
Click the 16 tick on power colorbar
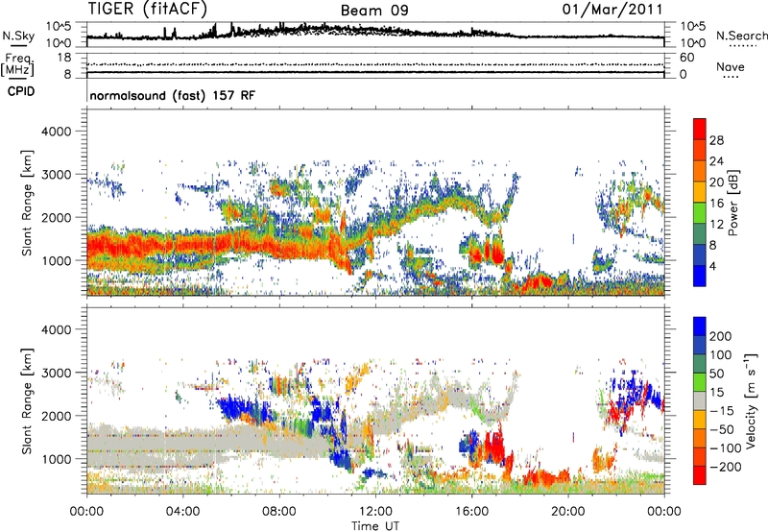pos(716,204)
